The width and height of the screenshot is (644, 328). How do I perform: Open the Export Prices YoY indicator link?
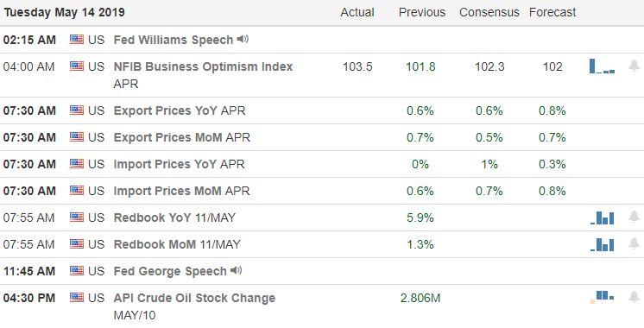(x=165, y=110)
